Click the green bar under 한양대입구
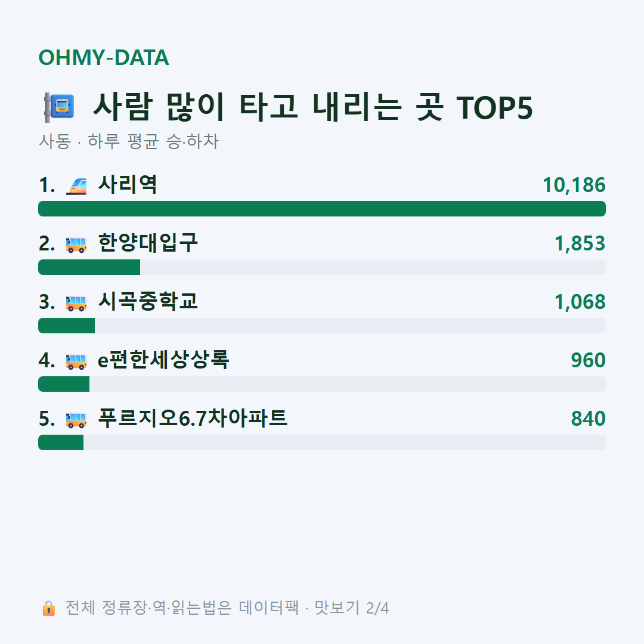This screenshot has width=644, height=644. pyautogui.click(x=89, y=267)
